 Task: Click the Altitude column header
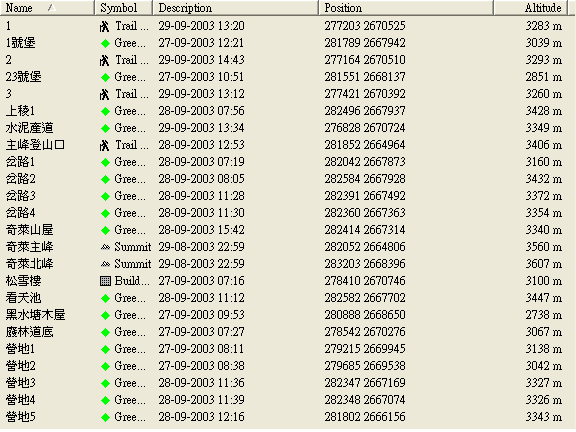pos(533,8)
